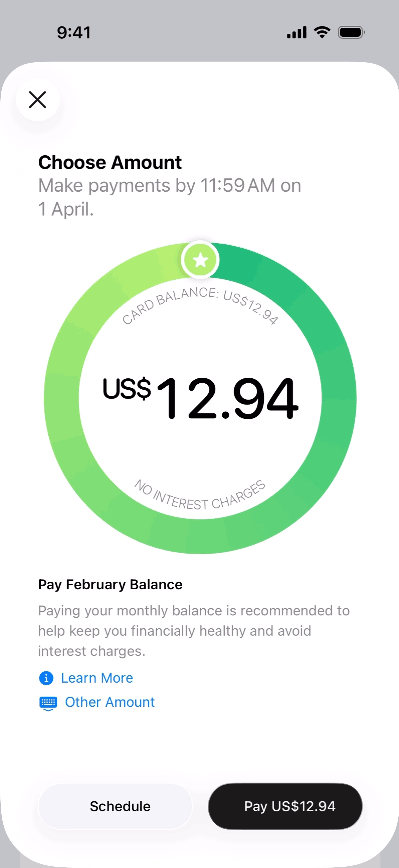
Task: Click the blue info icon beside Learn More
Action: (x=46, y=678)
